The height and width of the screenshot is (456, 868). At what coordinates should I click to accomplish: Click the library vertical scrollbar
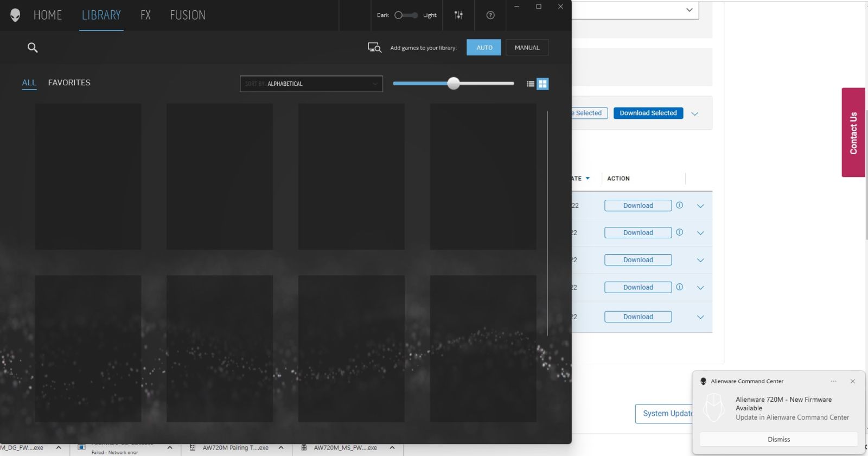pos(547,223)
